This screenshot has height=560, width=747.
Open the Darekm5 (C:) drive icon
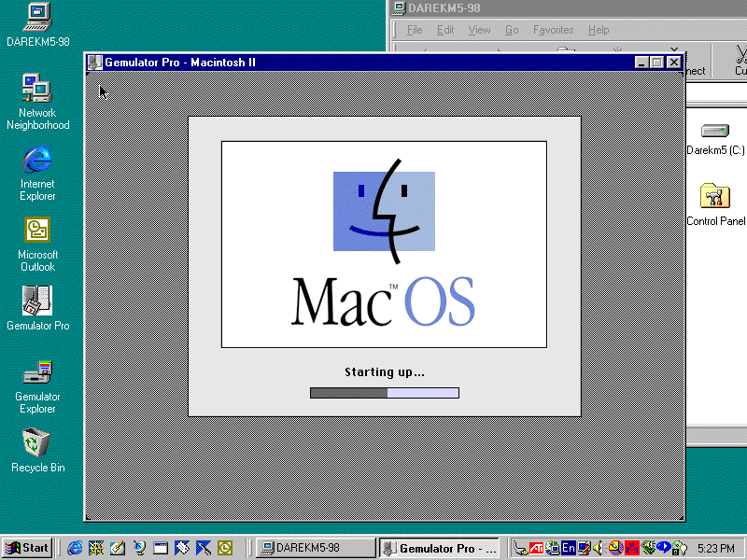[715, 131]
